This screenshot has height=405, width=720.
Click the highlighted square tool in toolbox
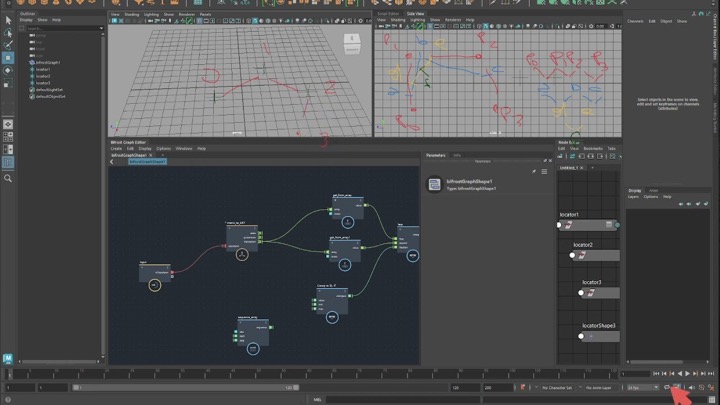coord(8,58)
